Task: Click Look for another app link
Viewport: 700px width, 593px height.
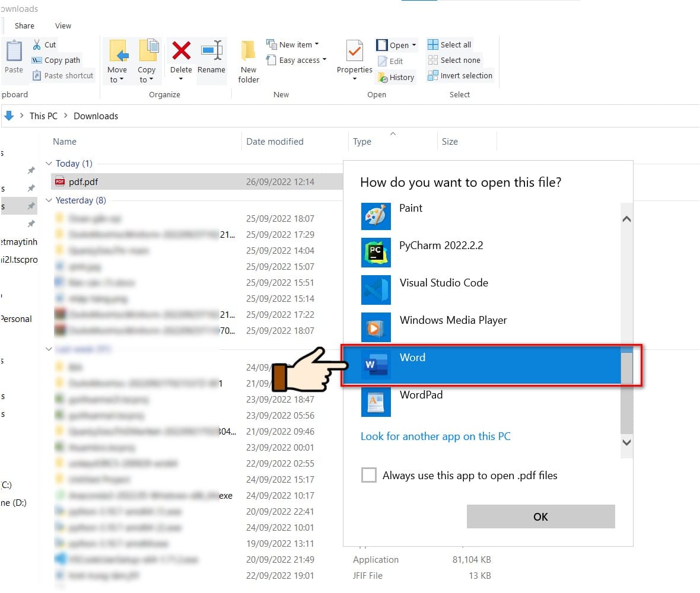Action: [x=435, y=436]
